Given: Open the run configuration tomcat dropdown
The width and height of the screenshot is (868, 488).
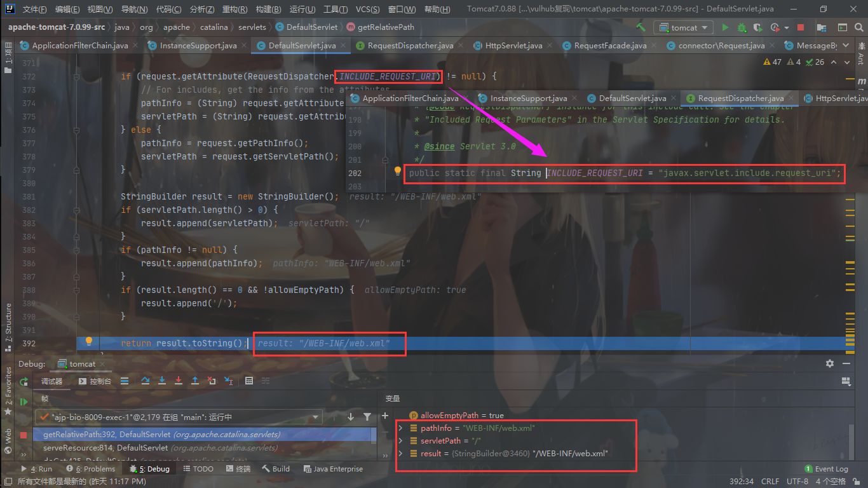Looking at the screenshot, I should (x=684, y=27).
